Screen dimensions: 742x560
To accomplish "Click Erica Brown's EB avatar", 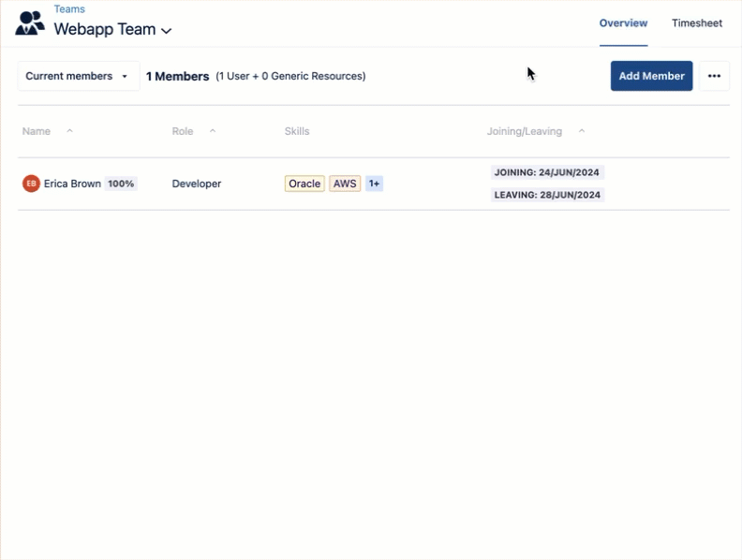I will pos(31,184).
